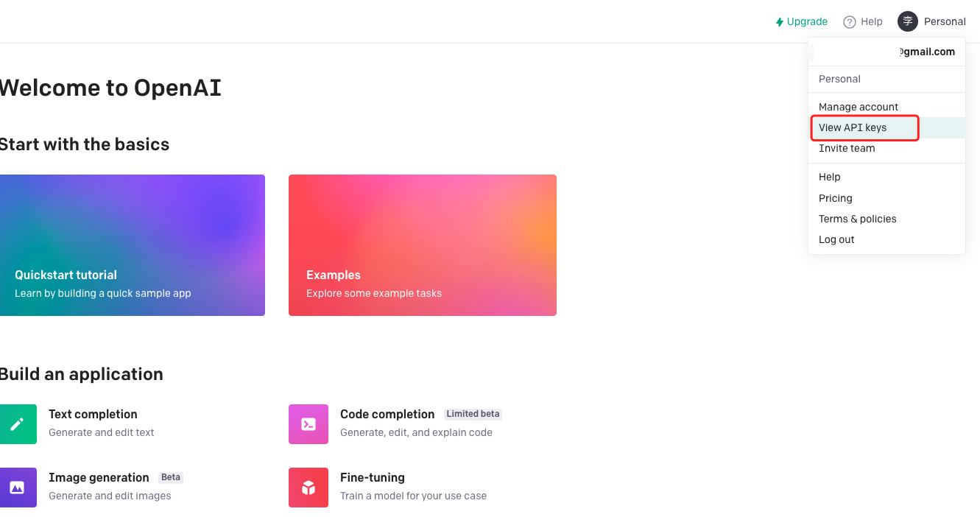Open Help entry in account menu
This screenshot has height=517, width=980.
click(886, 177)
